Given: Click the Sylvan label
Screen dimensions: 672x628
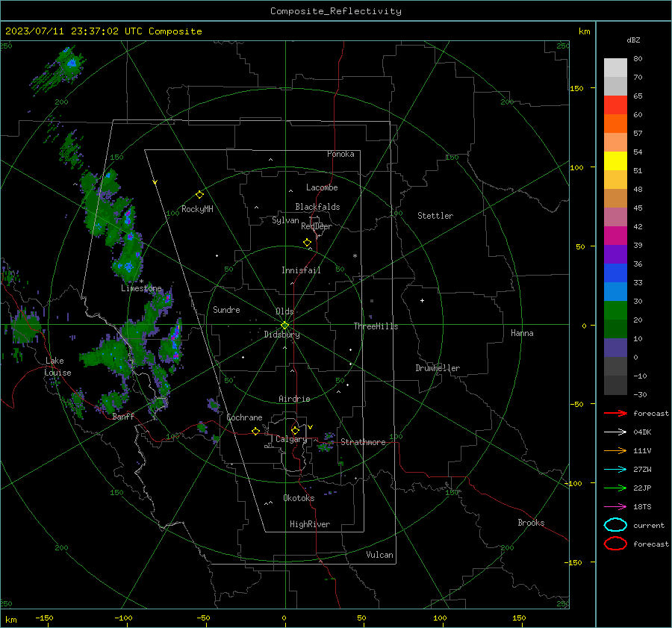Looking at the screenshot, I should (x=285, y=220).
